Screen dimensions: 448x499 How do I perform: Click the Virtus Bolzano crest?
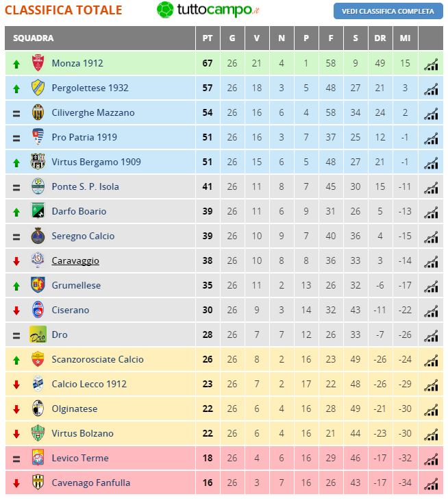pos(38,433)
